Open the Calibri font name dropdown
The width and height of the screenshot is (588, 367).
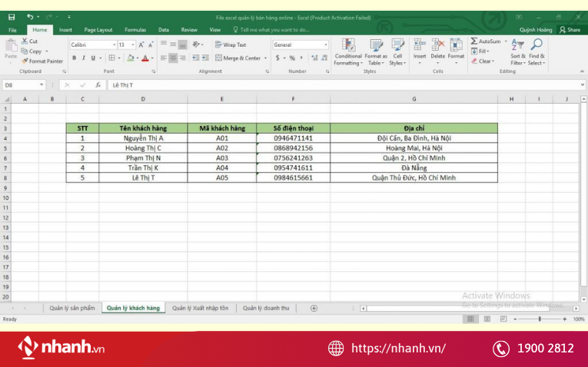pos(115,45)
